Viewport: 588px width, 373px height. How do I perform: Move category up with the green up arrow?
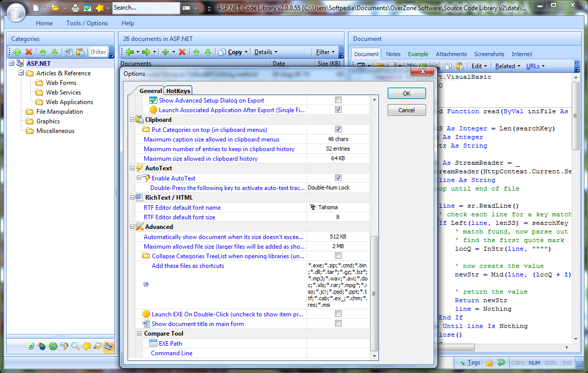coord(43,52)
